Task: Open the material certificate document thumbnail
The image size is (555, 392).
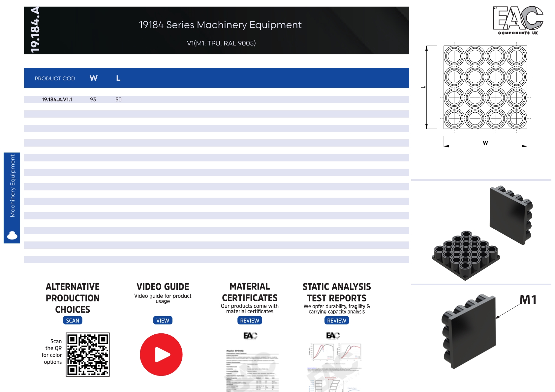Action: tap(252, 371)
